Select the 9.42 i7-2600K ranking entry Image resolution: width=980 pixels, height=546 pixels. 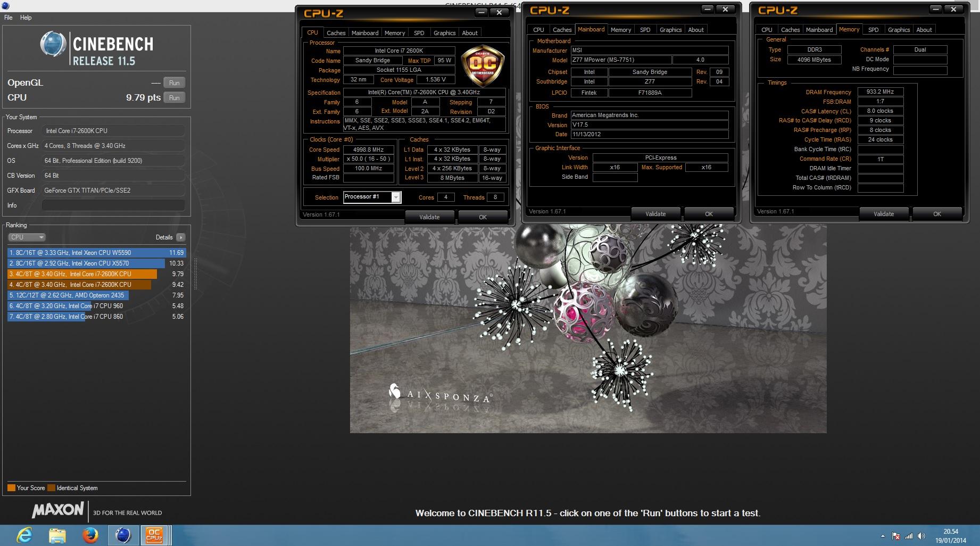coord(96,285)
